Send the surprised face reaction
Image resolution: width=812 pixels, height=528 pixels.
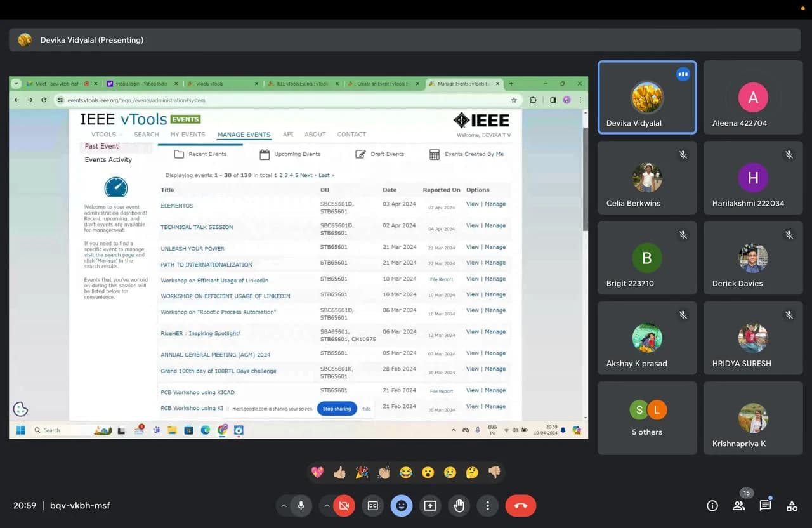point(428,472)
